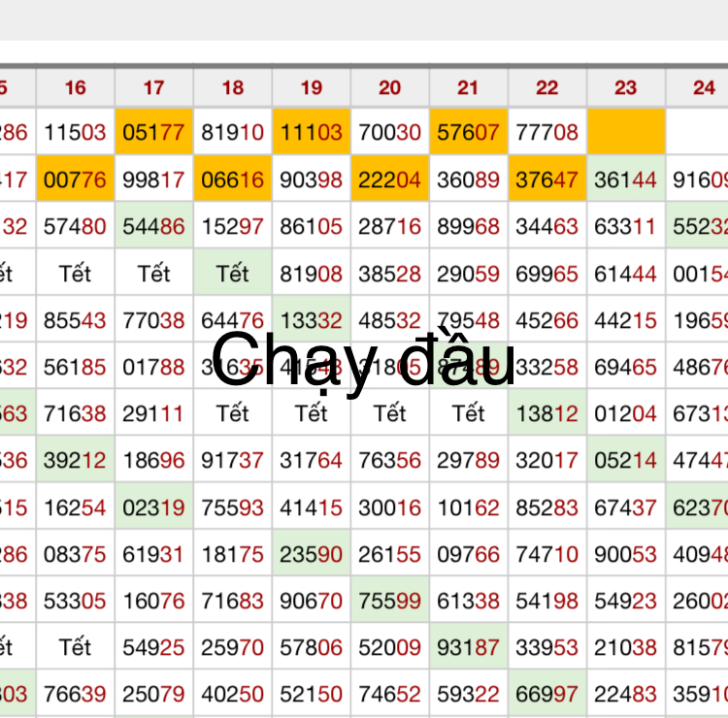Select the orange cell 37647

point(547,179)
